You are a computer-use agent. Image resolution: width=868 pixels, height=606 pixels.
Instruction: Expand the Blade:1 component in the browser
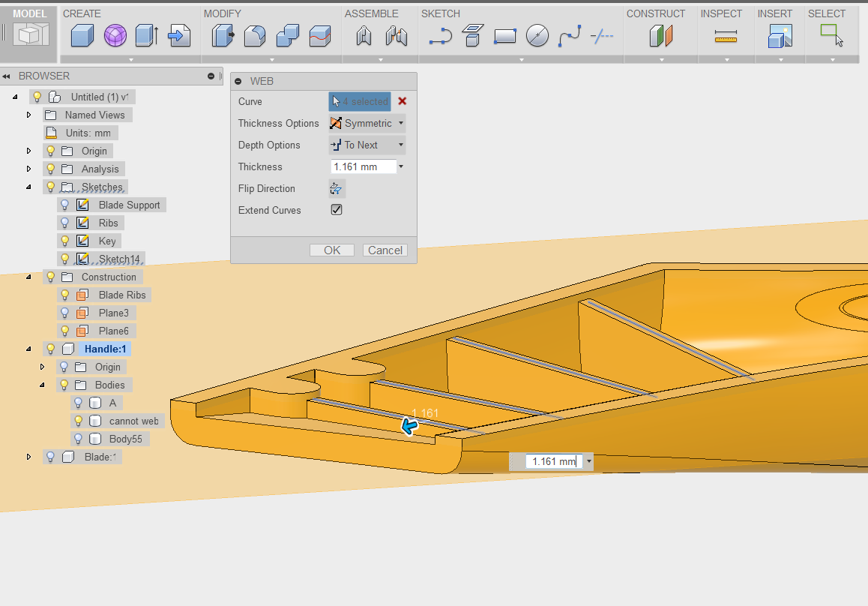[x=28, y=456]
